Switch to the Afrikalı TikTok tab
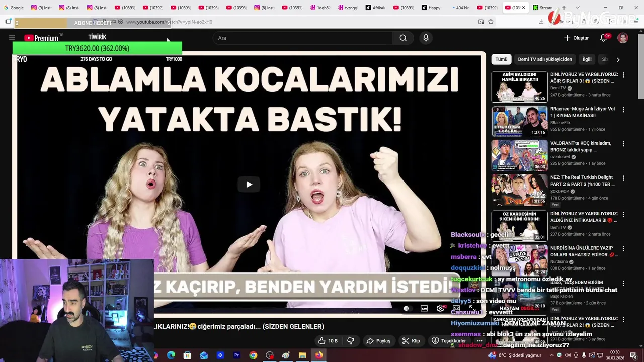This screenshot has width=644, height=362. 376,8
